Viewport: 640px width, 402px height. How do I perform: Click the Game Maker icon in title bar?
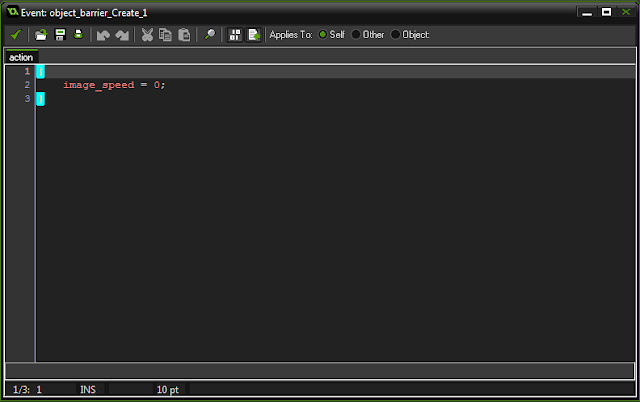click(x=13, y=12)
